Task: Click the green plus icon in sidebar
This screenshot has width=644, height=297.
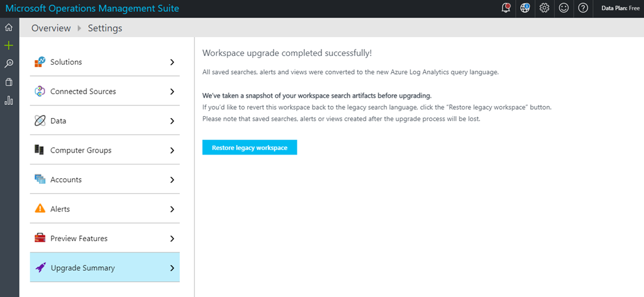Action: (9, 46)
